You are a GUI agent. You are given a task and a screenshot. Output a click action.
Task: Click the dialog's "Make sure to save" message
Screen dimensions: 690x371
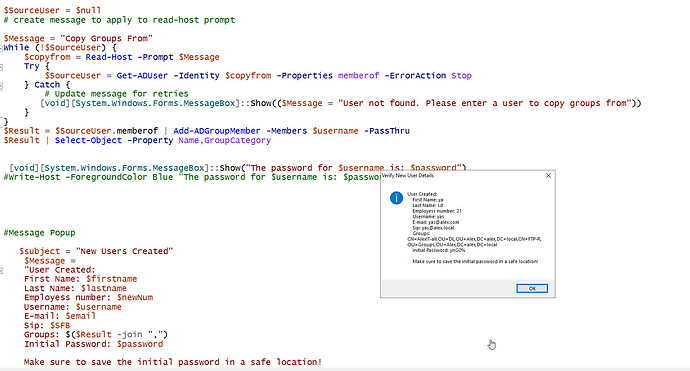click(475, 261)
